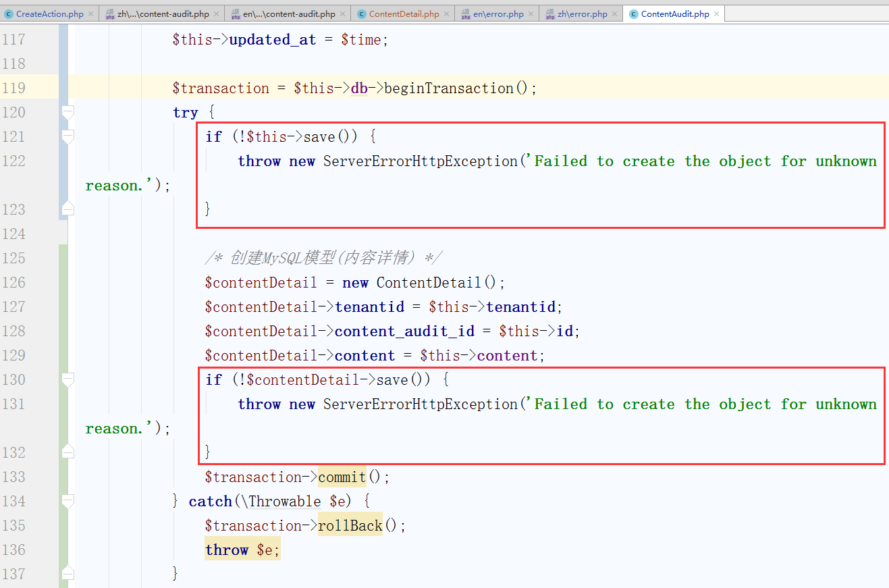Fold the catch block at line 134
889x588 pixels.
coord(68,501)
